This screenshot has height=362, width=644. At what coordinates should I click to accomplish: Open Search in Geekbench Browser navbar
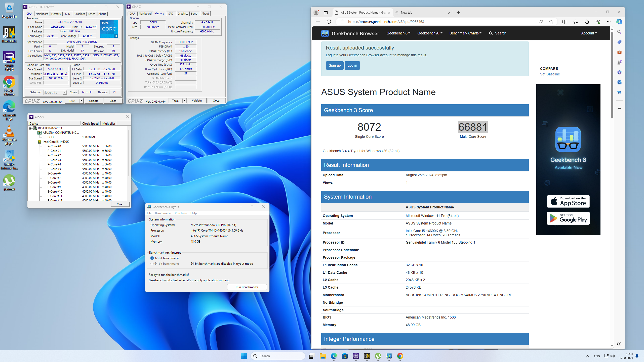497,33
